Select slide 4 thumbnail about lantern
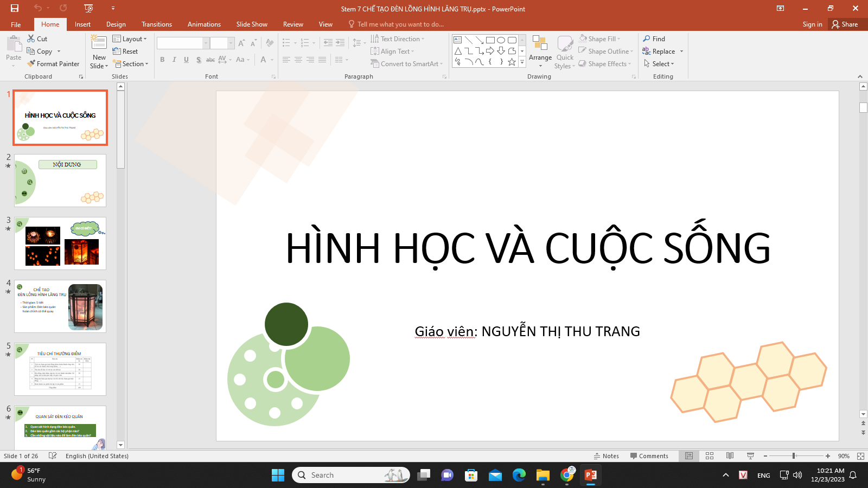Viewport: 868px width, 488px height. 60,306
